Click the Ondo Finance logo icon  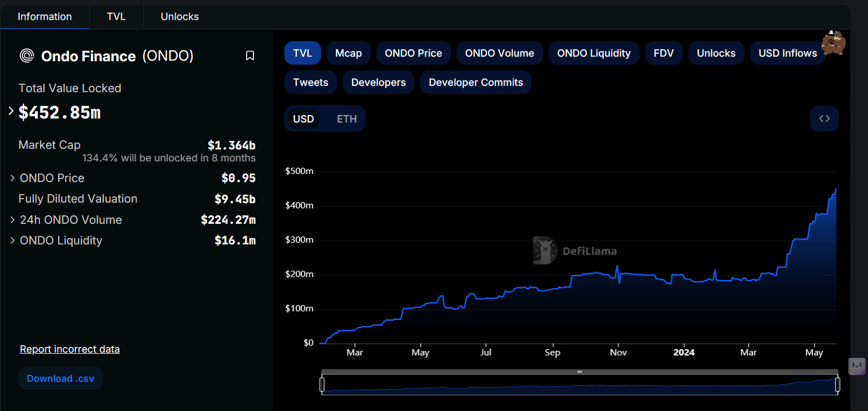point(27,56)
